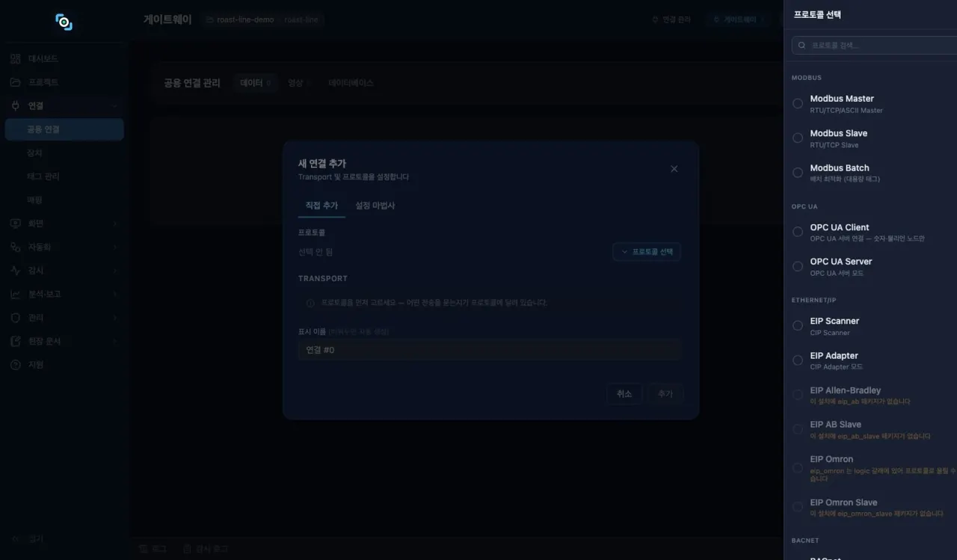Click the 추가 button in the dialog
957x560 pixels.
pyautogui.click(x=665, y=394)
